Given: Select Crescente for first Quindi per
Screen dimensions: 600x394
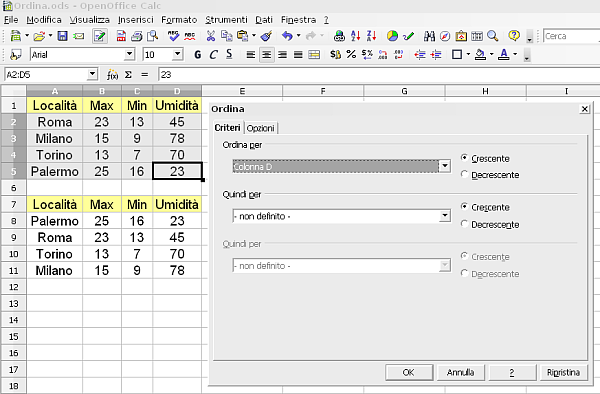Looking at the screenshot, I should pyautogui.click(x=486, y=207).
